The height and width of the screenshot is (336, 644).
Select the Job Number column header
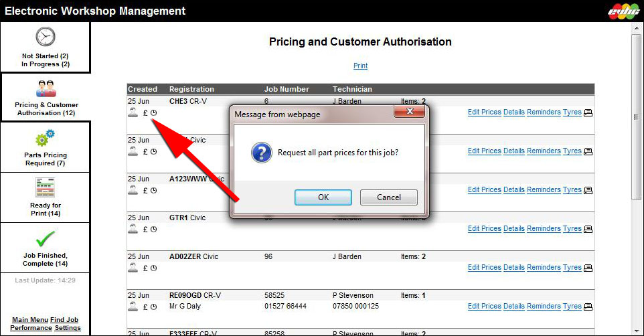287,89
